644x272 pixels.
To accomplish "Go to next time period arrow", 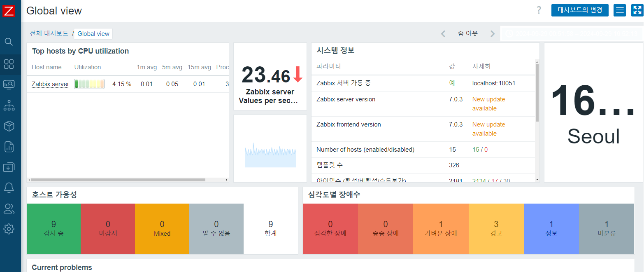I will pyautogui.click(x=493, y=34).
